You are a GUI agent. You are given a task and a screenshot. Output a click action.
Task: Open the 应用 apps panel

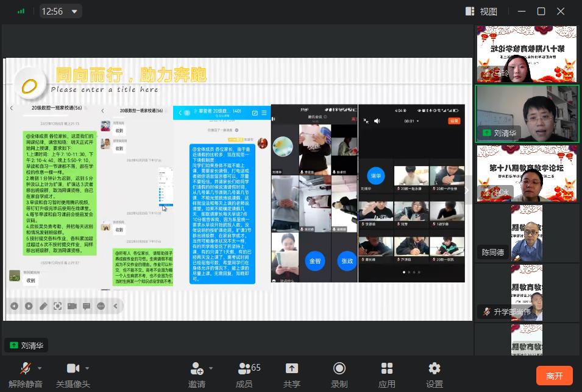click(387, 375)
